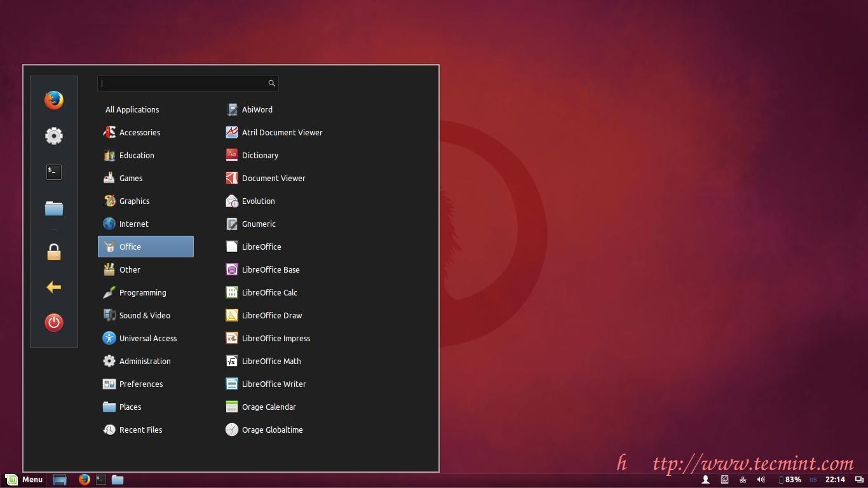Viewport: 868px width, 488px height.
Task: Click the show desktop icon in the panel
Action: tap(60, 480)
